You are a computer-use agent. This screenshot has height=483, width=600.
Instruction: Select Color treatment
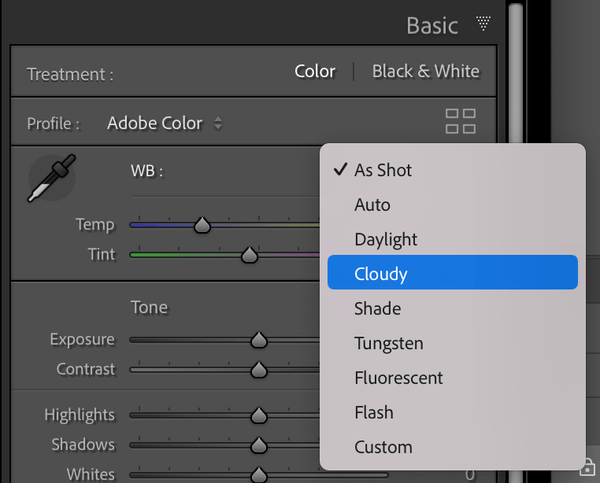[315, 71]
